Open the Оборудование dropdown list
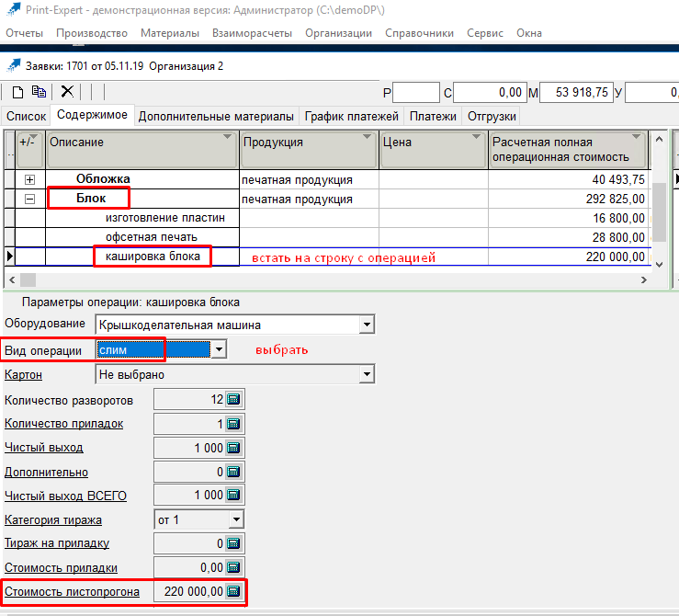 click(367, 325)
